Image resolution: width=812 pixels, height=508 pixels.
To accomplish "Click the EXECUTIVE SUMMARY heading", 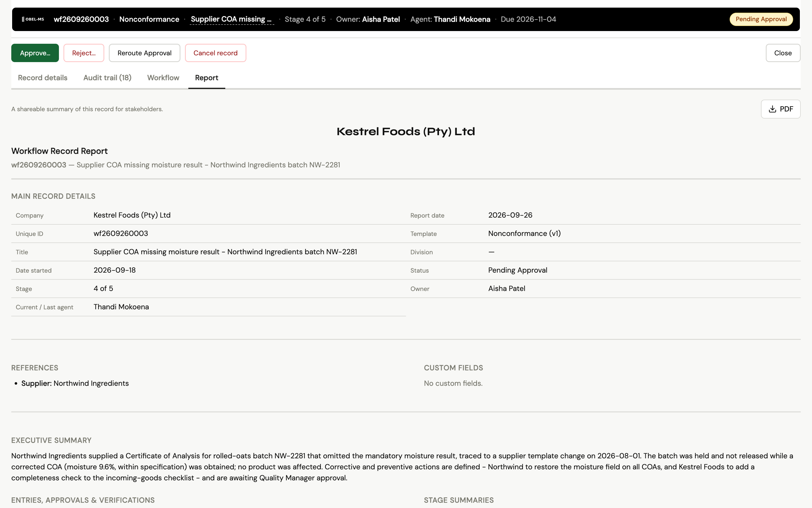I will pyautogui.click(x=51, y=441).
